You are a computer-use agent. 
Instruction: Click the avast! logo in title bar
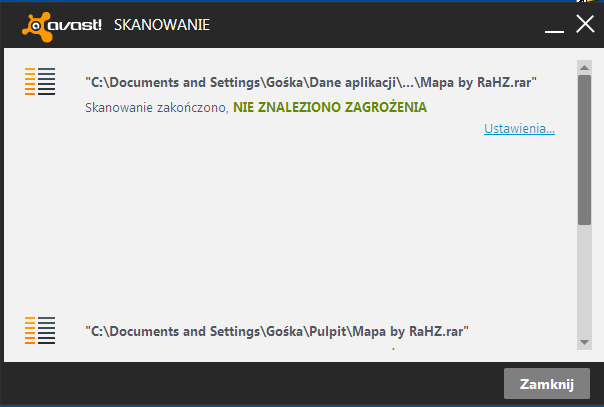[62, 27]
